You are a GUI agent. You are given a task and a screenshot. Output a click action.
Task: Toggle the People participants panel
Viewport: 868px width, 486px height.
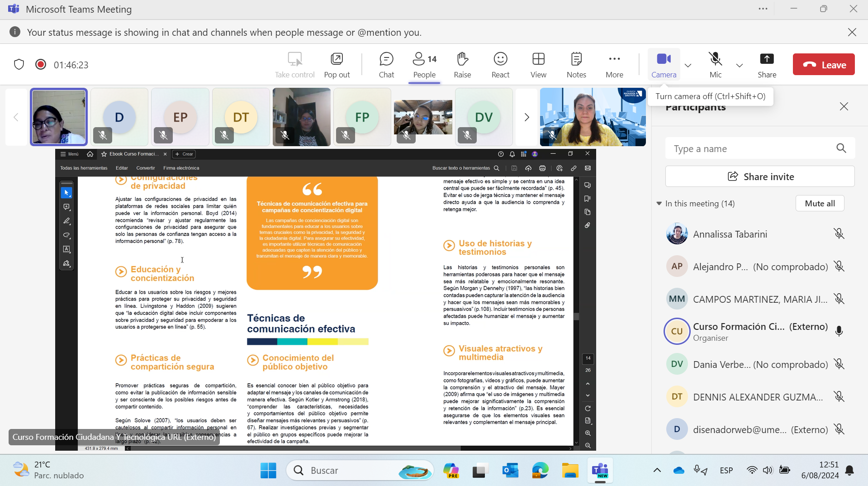pos(424,65)
